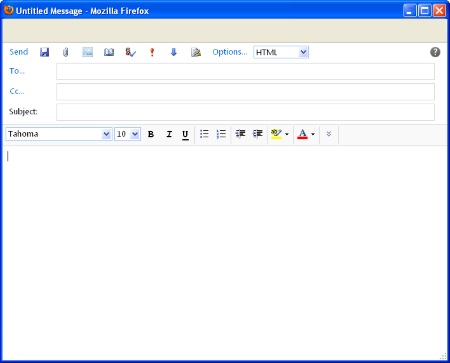Insert signature icon in toolbar
Image resolution: width=450 pixels, height=363 pixels.
pyautogui.click(x=196, y=52)
